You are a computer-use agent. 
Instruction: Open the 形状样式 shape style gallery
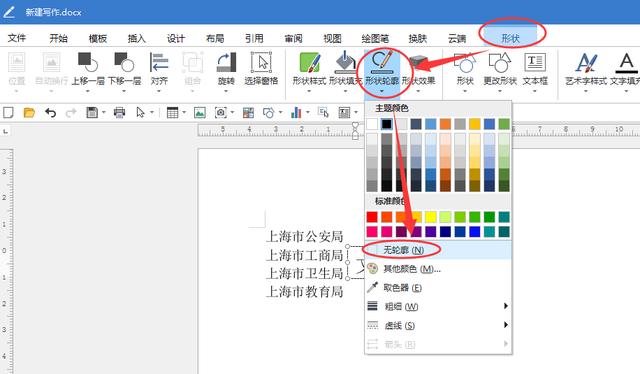coord(309,69)
